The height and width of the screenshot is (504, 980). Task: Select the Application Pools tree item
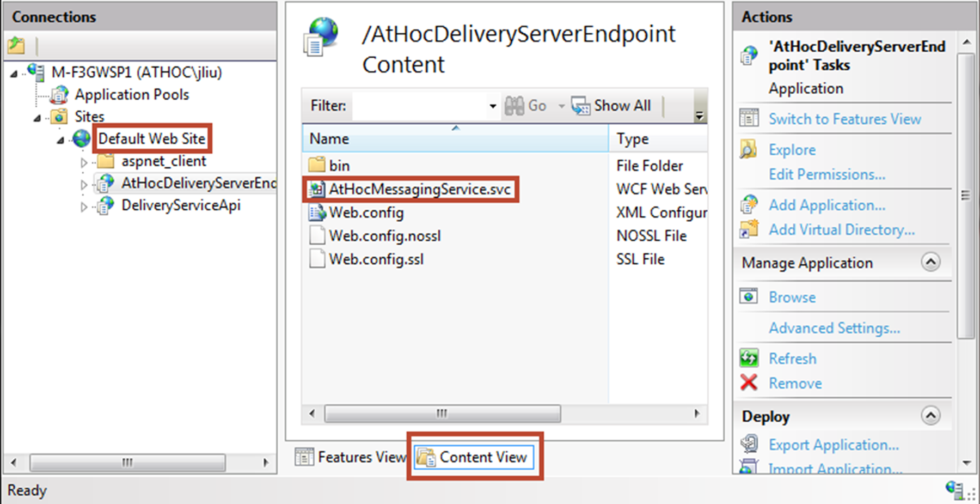(132, 95)
